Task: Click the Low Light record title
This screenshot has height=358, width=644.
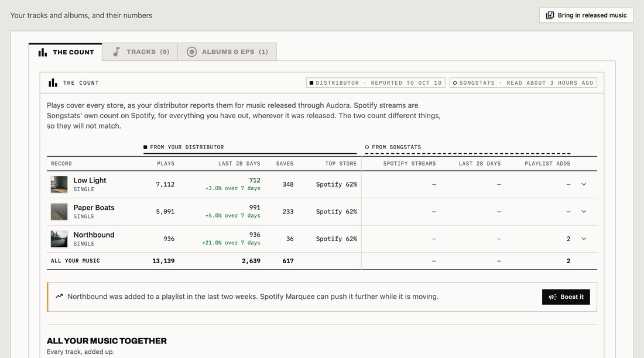Action: 90,180
